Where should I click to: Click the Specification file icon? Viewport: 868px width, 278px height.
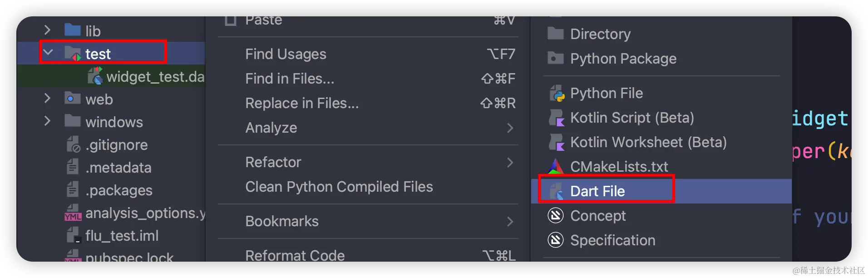click(556, 240)
